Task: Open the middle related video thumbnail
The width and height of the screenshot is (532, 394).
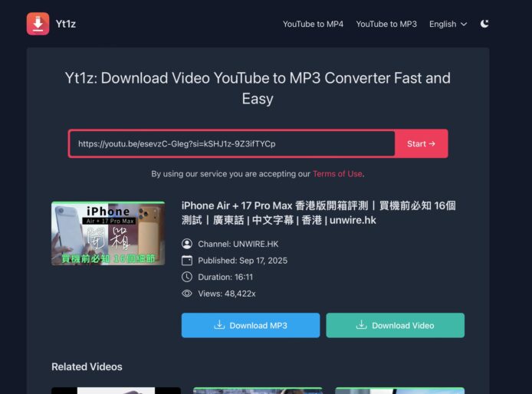Action: (x=258, y=390)
